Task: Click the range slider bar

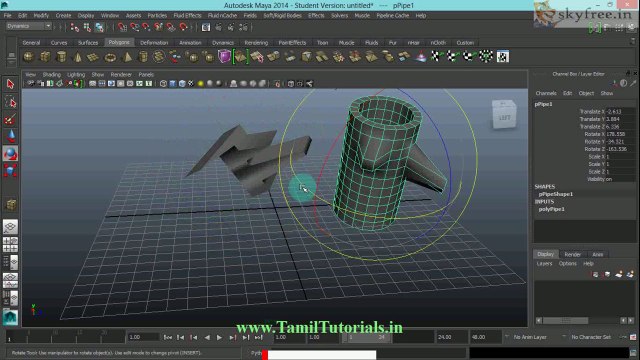Action: pos(367,338)
